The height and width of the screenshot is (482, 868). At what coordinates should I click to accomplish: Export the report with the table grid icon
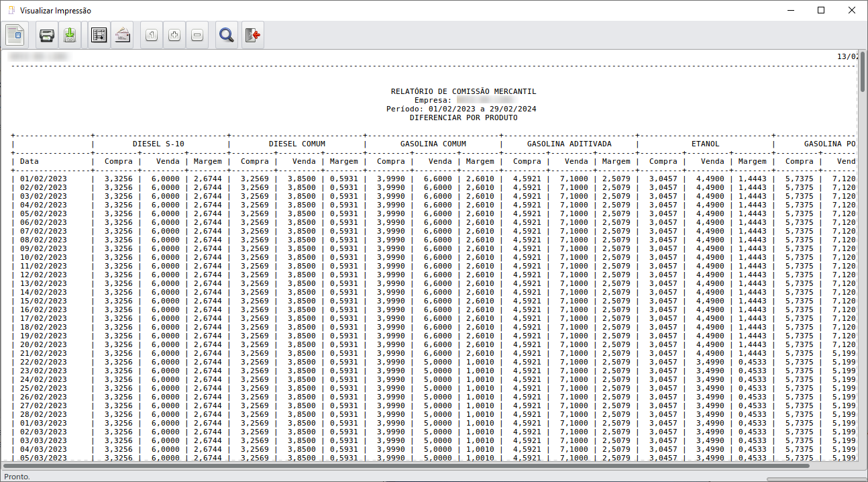click(x=99, y=35)
